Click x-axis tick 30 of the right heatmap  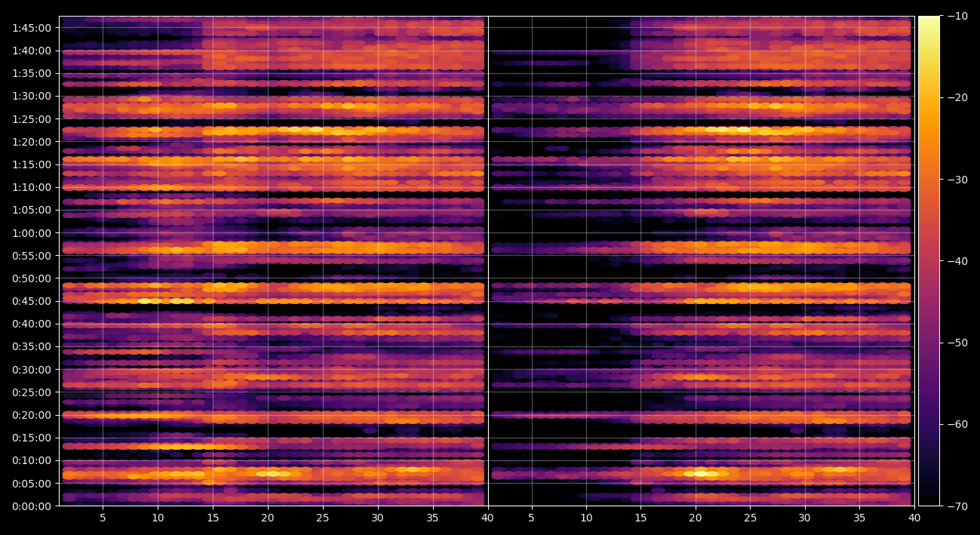pos(805,518)
